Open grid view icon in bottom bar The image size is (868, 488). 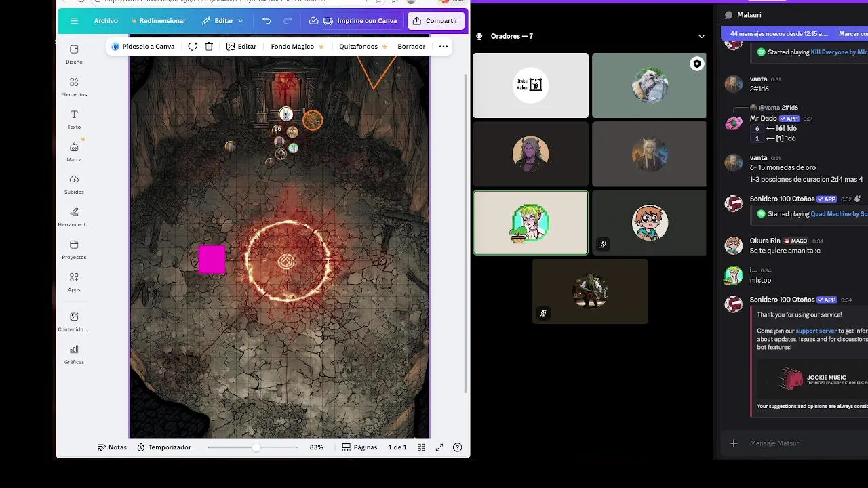(421, 447)
